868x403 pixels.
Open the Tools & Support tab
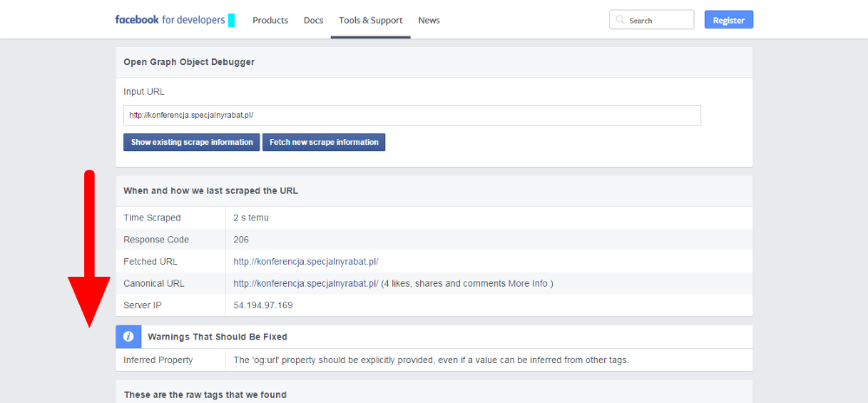tap(371, 20)
